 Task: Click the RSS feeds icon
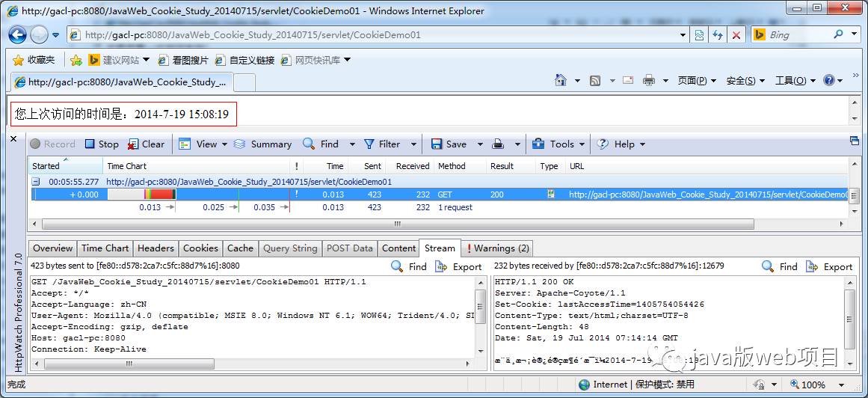click(595, 81)
